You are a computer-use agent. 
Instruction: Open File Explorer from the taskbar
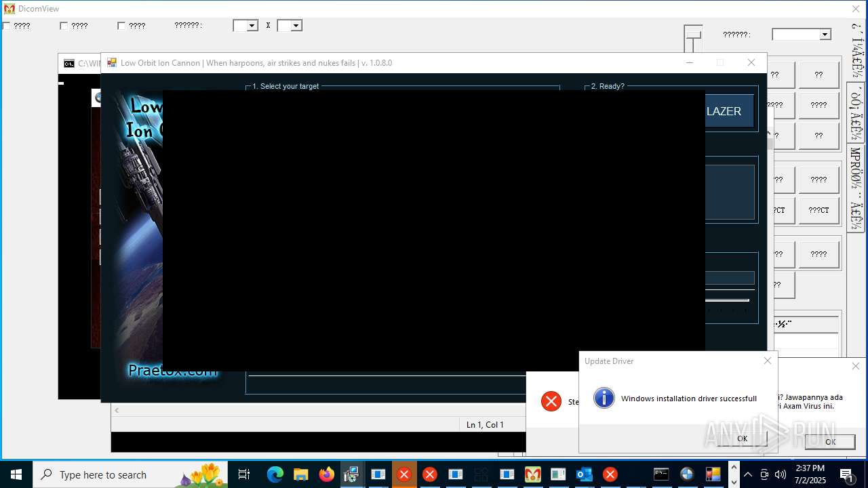coord(300,474)
